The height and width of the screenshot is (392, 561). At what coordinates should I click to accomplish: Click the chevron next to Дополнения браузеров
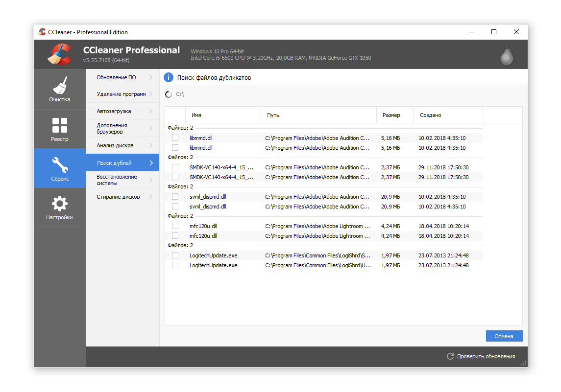[x=151, y=128]
